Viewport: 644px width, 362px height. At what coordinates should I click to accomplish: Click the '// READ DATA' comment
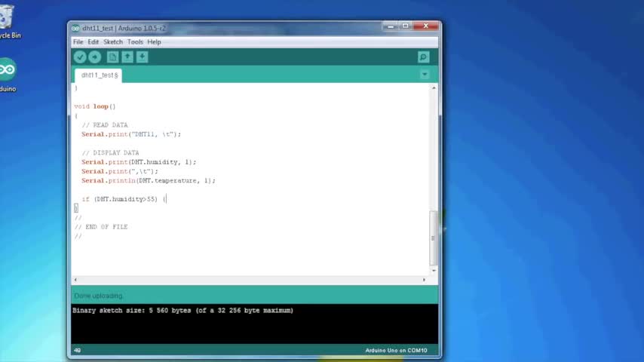click(105, 125)
